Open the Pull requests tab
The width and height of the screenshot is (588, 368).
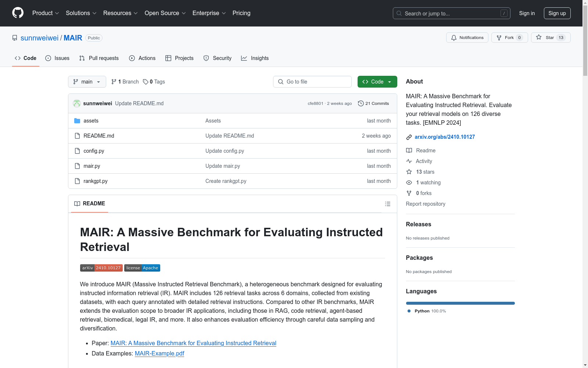pos(99,58)
